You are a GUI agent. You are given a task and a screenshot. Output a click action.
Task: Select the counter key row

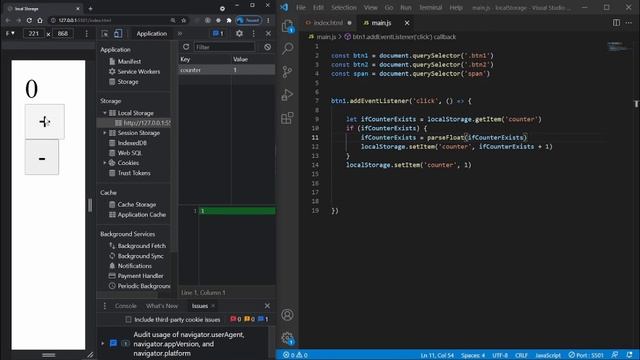point(227,70)
